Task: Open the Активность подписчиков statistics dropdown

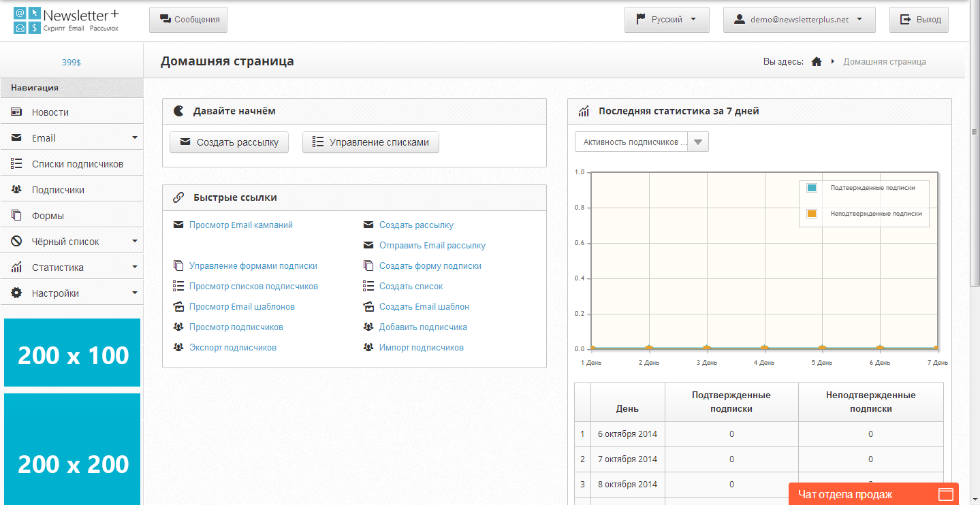Action: pos(641,142)
